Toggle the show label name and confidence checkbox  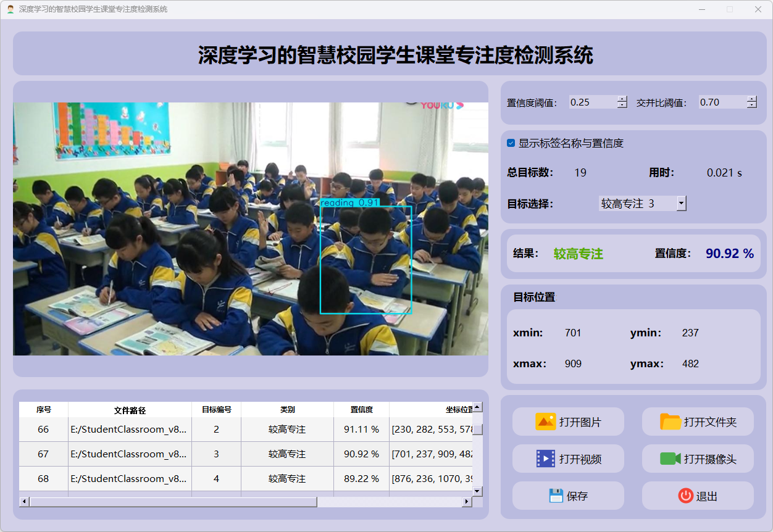point(511,143)
